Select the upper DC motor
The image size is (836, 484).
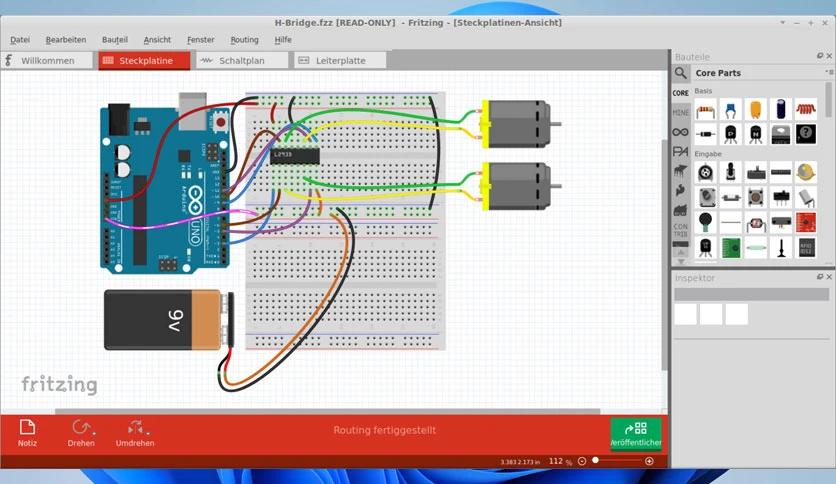520,124
